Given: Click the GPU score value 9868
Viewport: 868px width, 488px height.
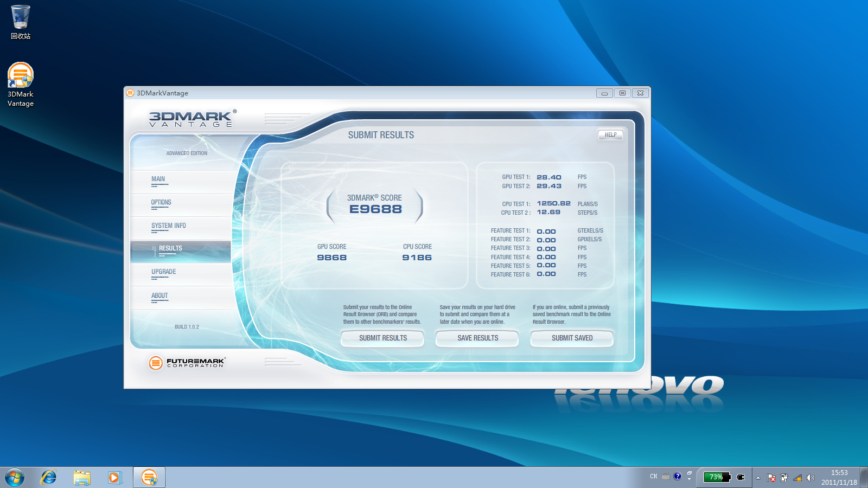Looking at the screenshot, I should (331, 258).
